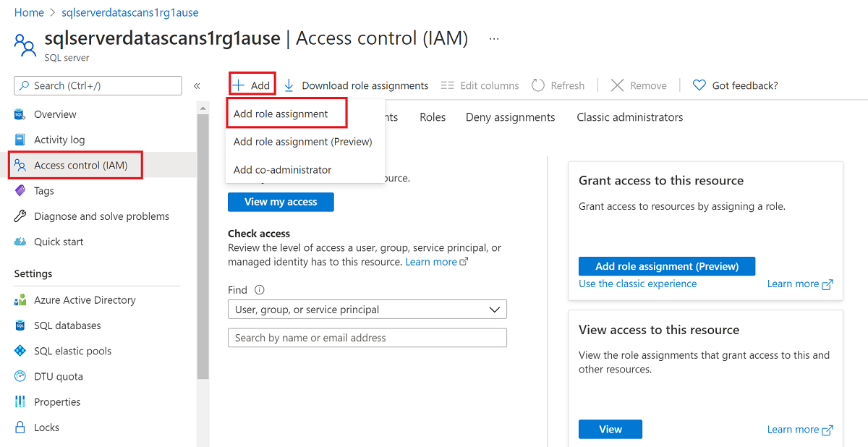868x447 pixels.
Task: Select SQL elastic pools
Action: (x=70, y=350)
